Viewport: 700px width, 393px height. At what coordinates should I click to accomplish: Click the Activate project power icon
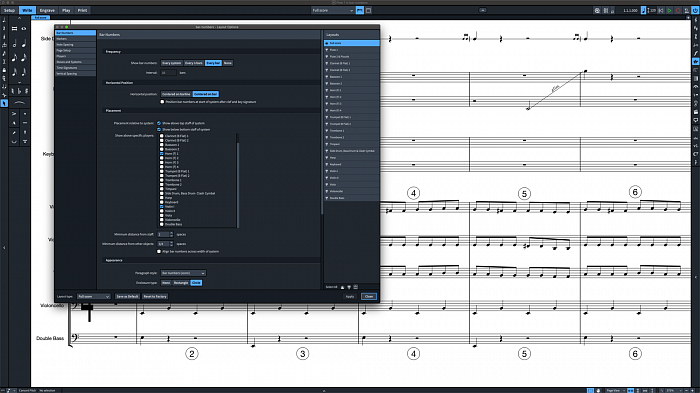[x=695, y=10]
